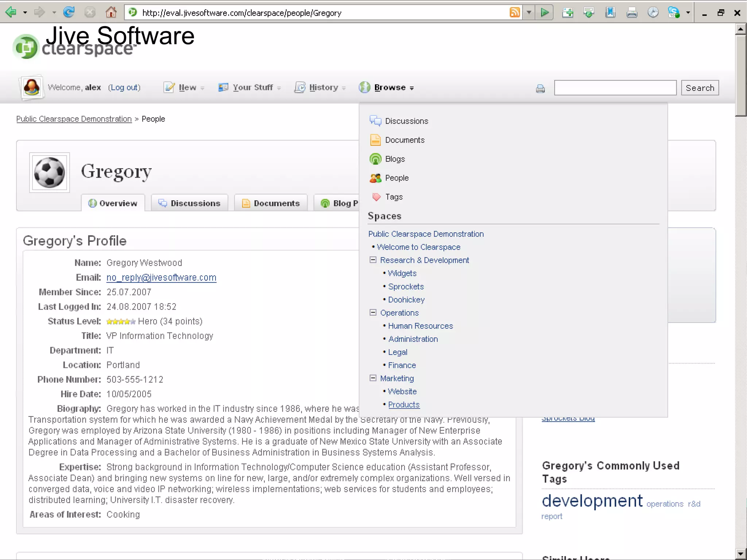Viewport: 747px width, 560px height.
Task: Click the green Go play icon
Action: click(x=545, y=12)
